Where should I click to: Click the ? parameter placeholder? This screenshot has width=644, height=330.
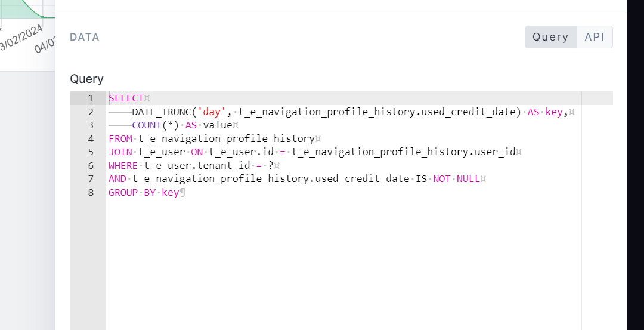[271, 165]
